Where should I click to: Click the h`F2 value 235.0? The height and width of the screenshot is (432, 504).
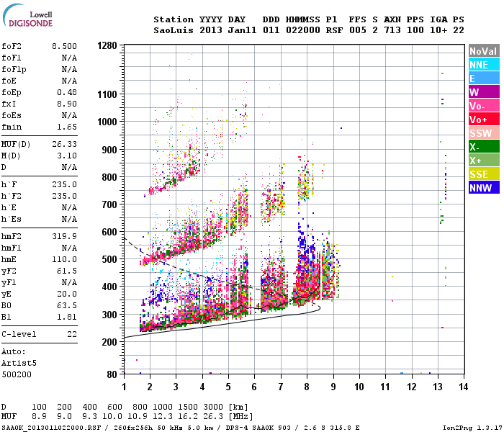[x=64, y=196]
